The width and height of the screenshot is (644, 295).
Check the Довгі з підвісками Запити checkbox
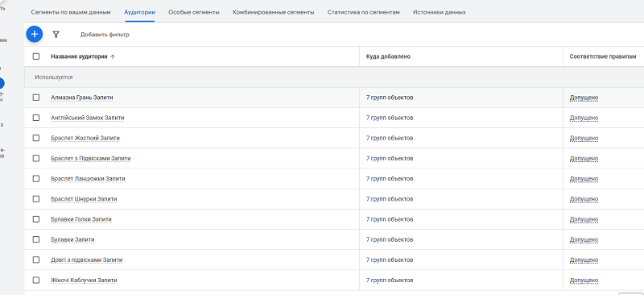pyautogui.click(x=36, y=260)
